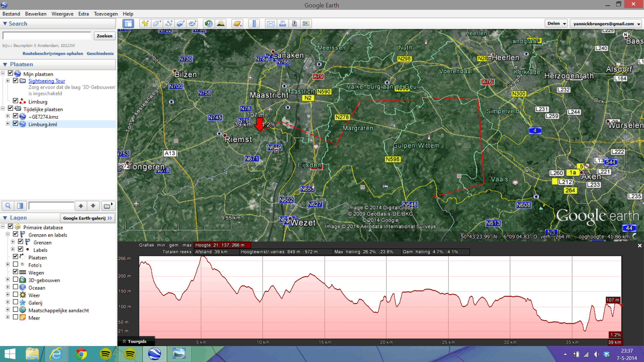The width and height of the screenshot is (644, 362).
Task: Click the Add Placemark pushpin icon
Action: click(x=145, y=23)
